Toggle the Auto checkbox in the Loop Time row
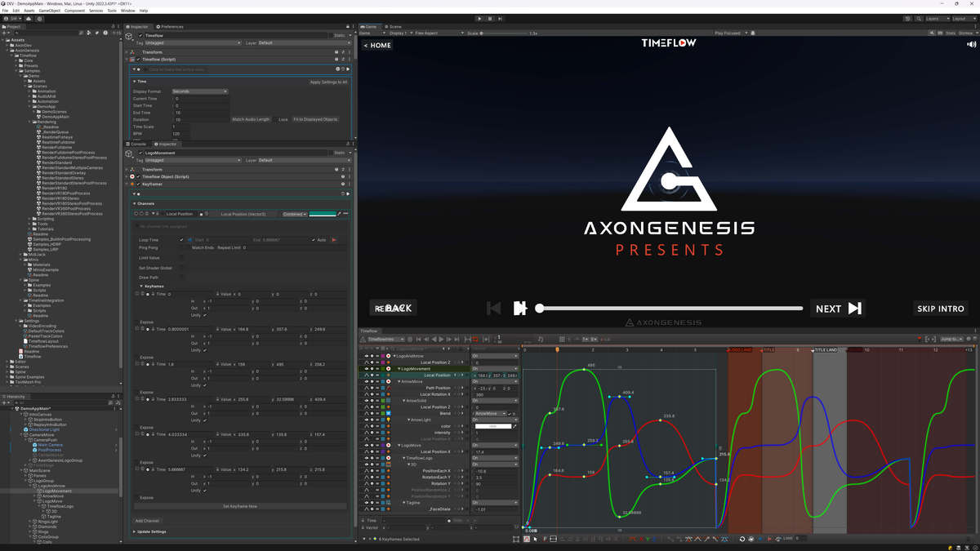Screen dimensions: 980x551 313,240
